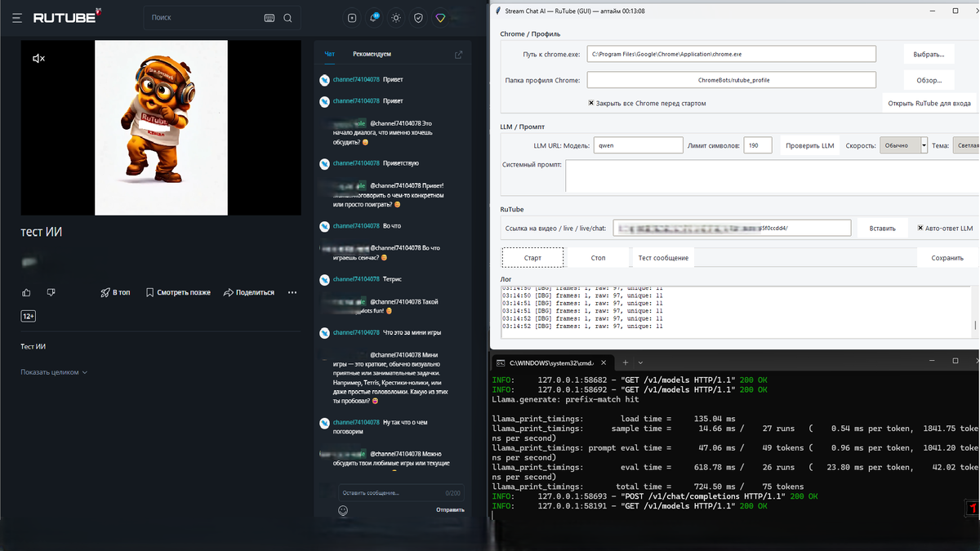
Task: Click 'Проверить LLM' button
Action: coord(810,145)
